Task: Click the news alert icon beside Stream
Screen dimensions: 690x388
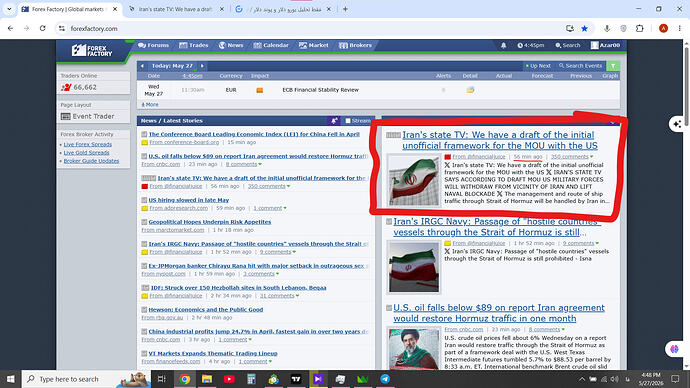Action: (334, 121)
